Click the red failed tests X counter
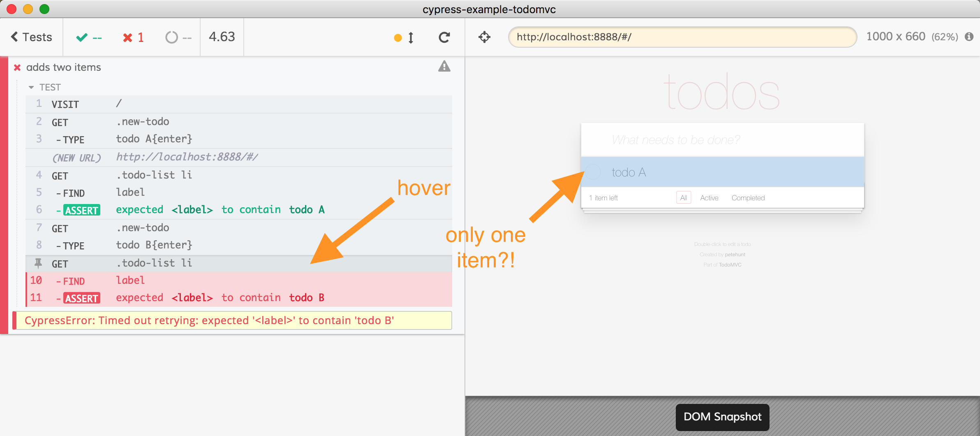Image resolution: width=980 pixels, height=436 pixels. (x=133, y=37)
